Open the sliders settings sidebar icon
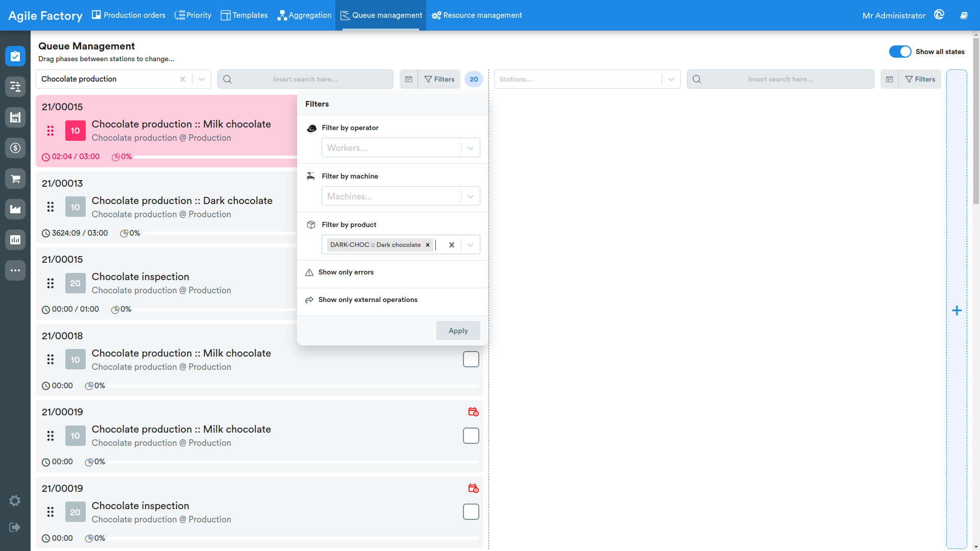Viewport: 980px width, 551px height. tap(15, 87)
